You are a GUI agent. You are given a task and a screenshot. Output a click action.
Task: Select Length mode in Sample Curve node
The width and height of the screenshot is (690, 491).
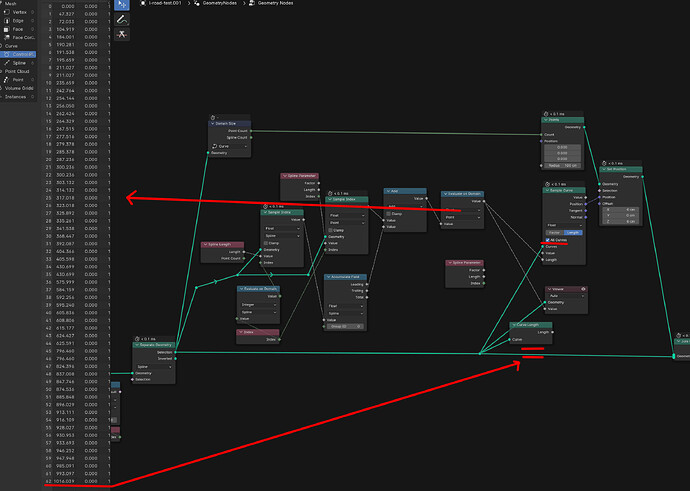pos(573,232)
